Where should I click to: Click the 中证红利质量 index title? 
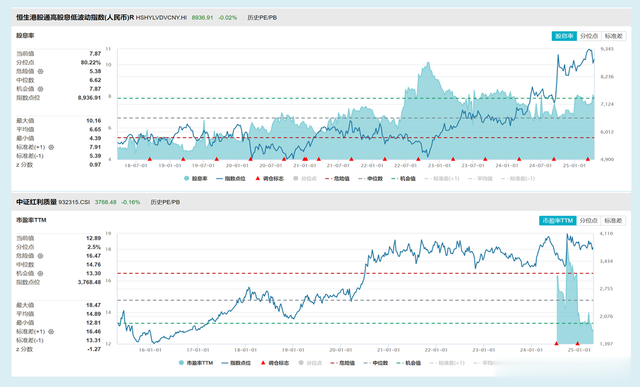click(x=36, y=202)
